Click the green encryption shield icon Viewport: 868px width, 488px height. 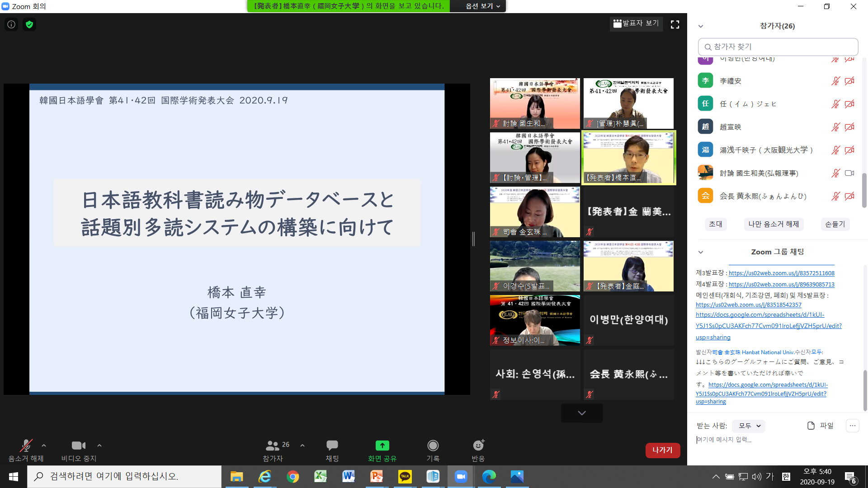(x=29, y=24)
